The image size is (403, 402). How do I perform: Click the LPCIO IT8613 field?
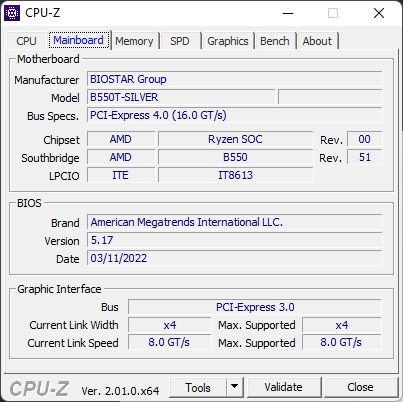coord(235,175)
